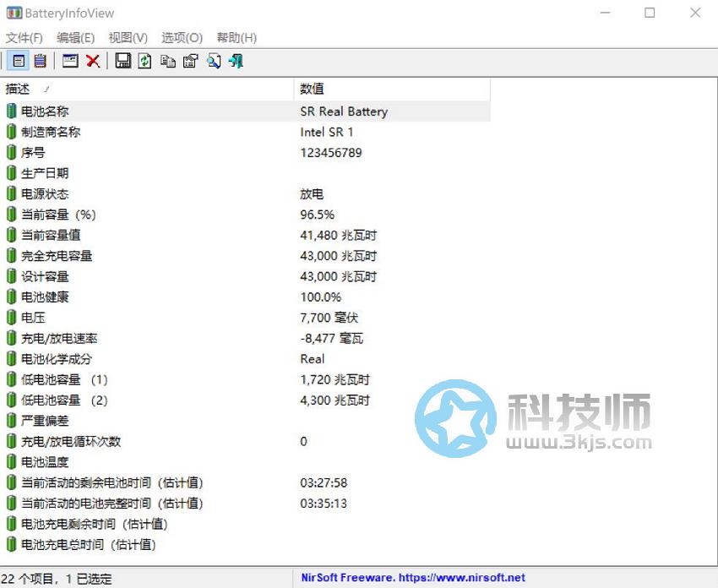Click battery icon beside 当前容量值

tap(12, 235)
